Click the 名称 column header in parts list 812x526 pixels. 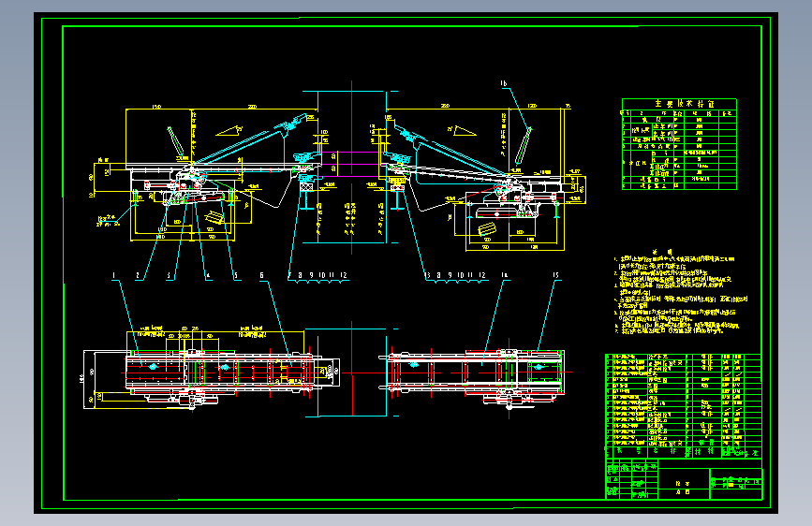pyautogui.click(x=664, y=451)
